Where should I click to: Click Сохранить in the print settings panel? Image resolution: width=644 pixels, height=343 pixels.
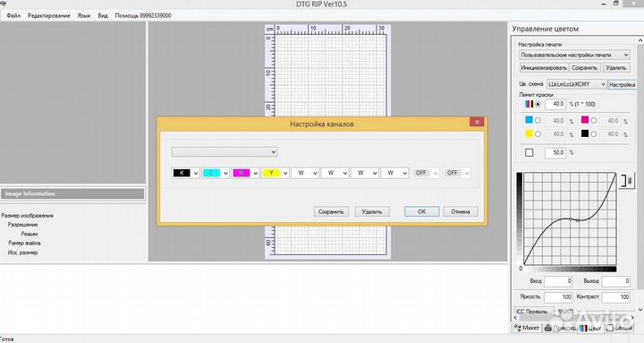[x=584, y=67]
